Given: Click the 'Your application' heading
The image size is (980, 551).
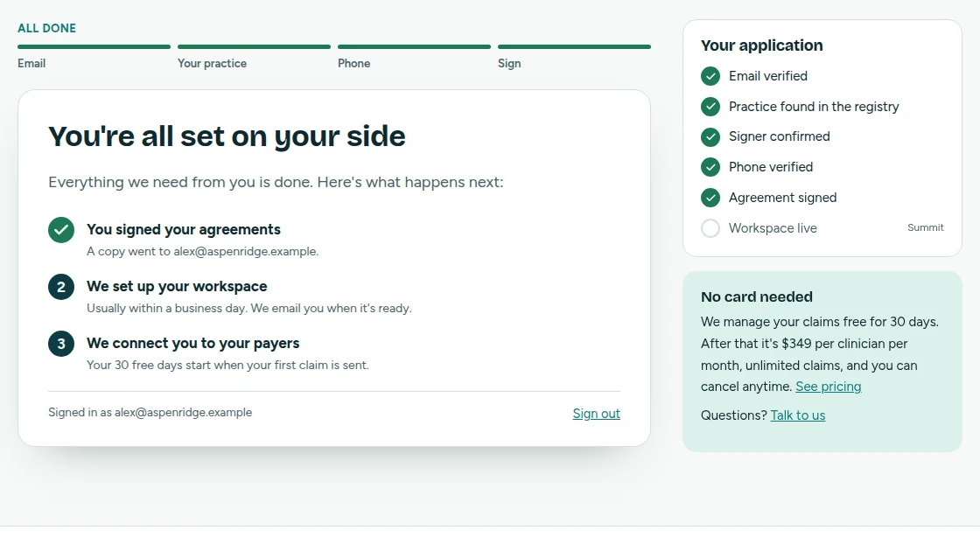Looking at the screenshot, I should click(762, 45).
